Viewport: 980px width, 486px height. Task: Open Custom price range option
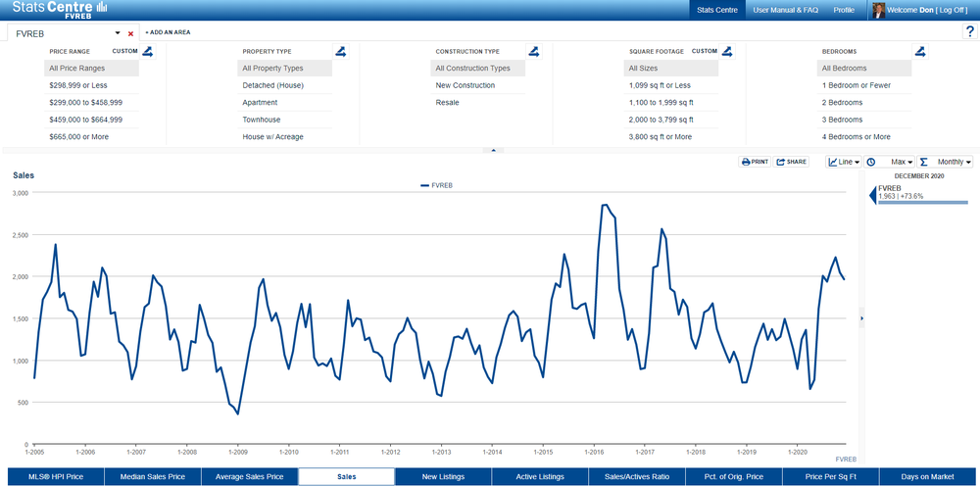[124, 51]
